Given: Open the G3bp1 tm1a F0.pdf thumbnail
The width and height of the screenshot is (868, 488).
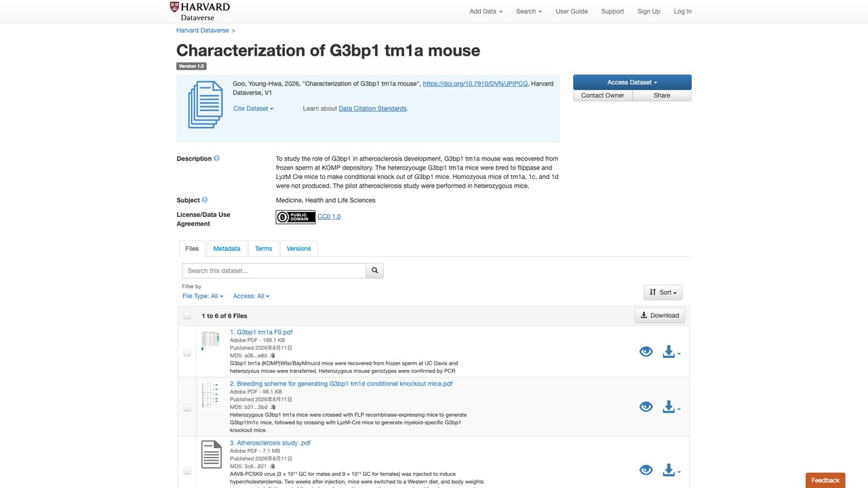Looking at the screenshot, I should [x=211, y=340].
